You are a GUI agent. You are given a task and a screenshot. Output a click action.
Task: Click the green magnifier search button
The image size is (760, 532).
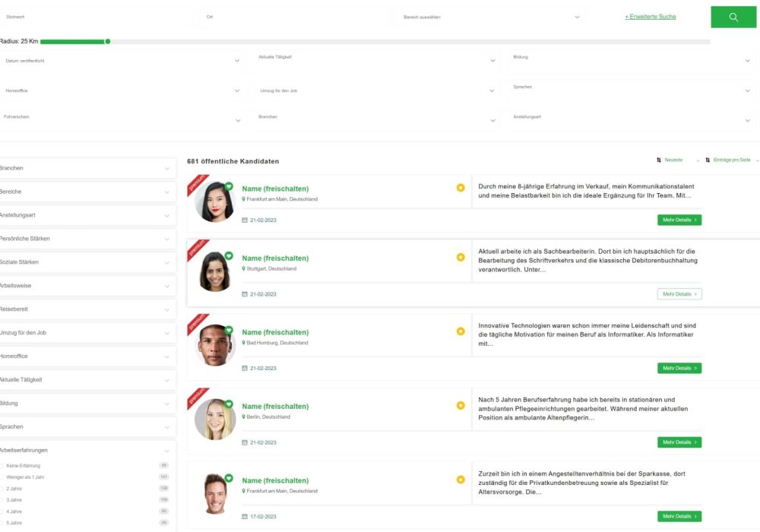point(733,17)
